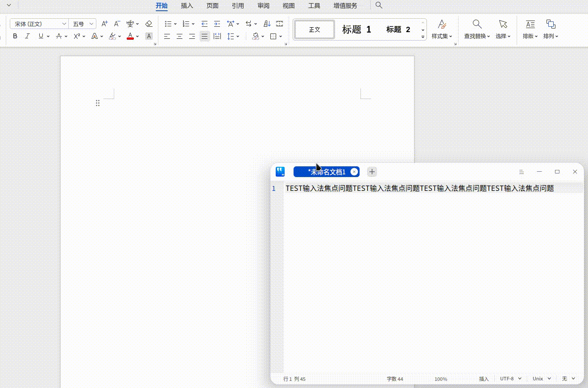Click the ribbon search magnifier icon

click(379, 5)
